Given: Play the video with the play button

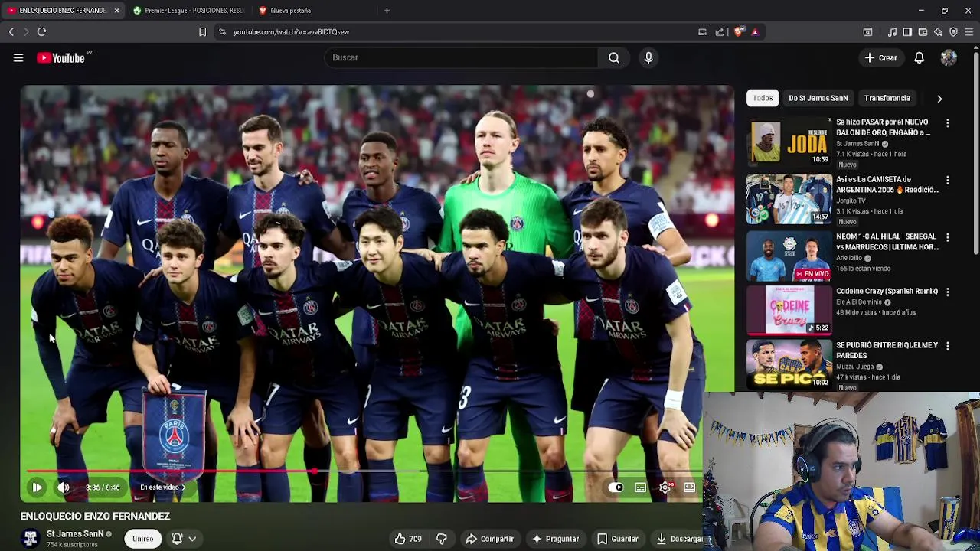Looking at the screenshot, I should [x=37, y=487].
